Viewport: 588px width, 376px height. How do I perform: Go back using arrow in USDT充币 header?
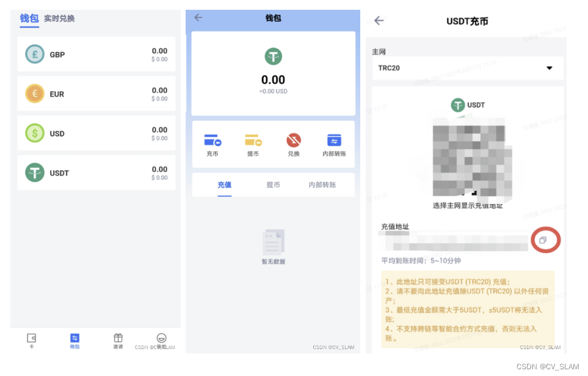point(379,21)
